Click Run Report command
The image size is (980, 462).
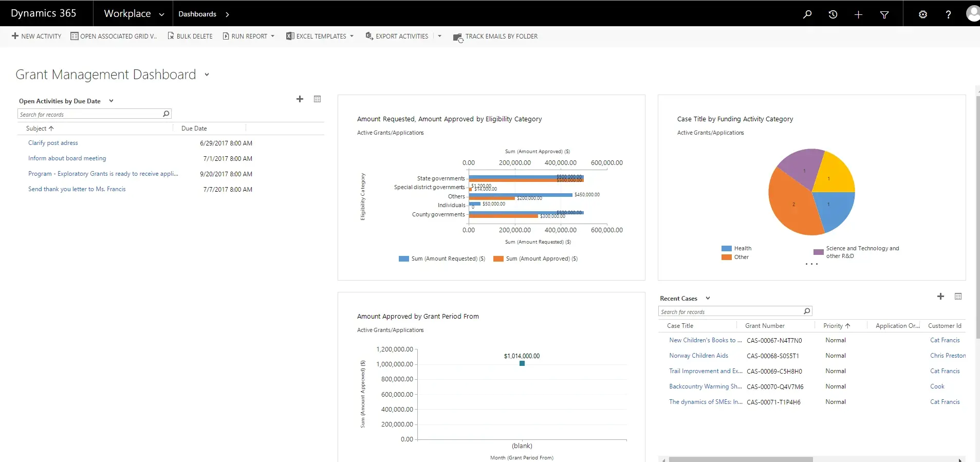click(x=245, y=36)
